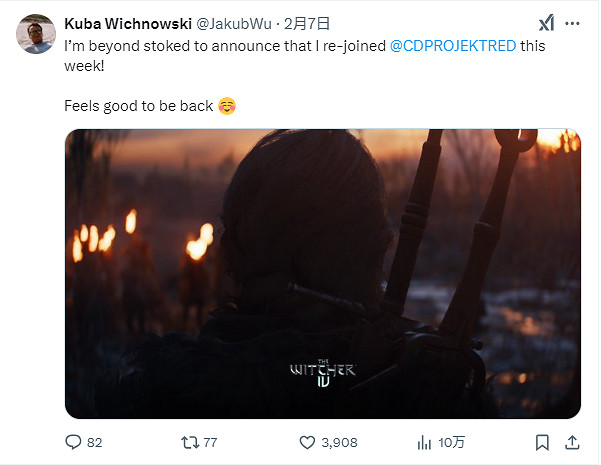Click the 2月7日 post date

(x=308, y=23)
